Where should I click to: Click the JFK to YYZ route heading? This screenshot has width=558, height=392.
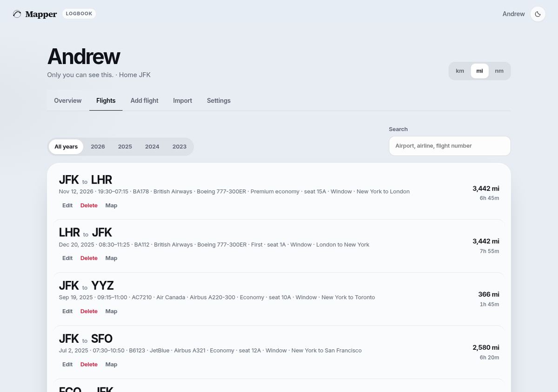tap(86, 286)
